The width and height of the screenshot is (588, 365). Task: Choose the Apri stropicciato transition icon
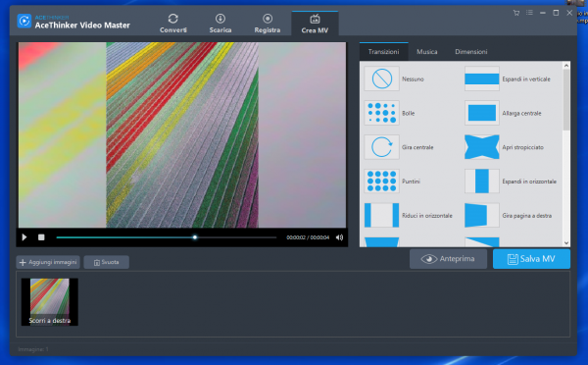tap(482, 147)
